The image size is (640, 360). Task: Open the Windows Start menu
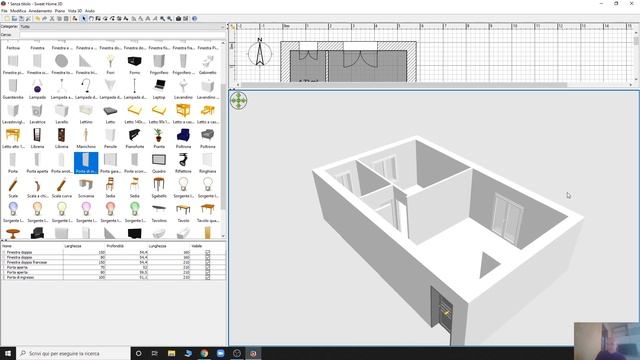point(8,353)
